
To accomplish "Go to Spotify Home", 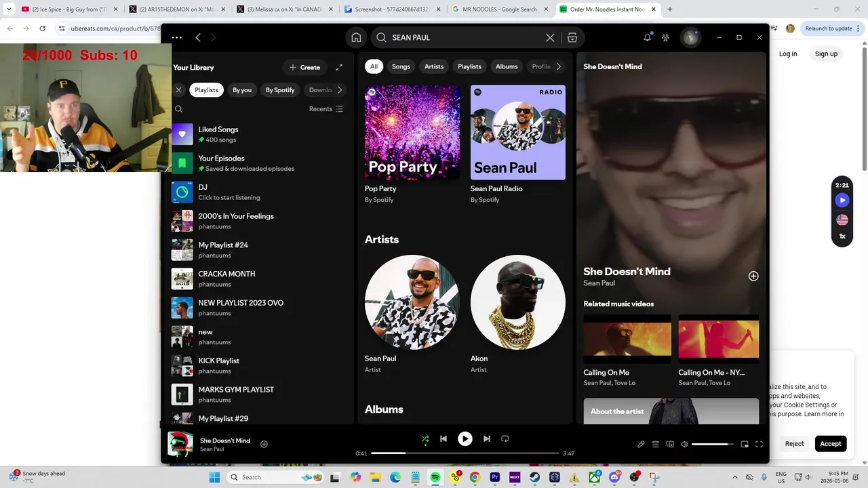I will 356,38.
